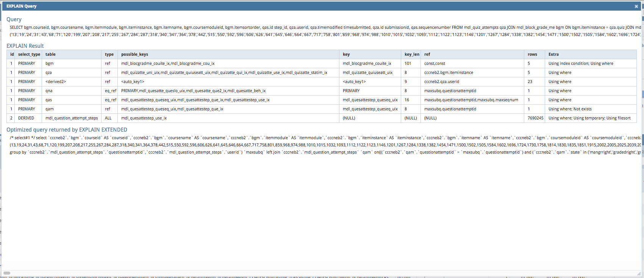Select the 'mdl_question_attempt_steps' table cell
This screenshot has height=278, width=644.
tap(72, 118)
